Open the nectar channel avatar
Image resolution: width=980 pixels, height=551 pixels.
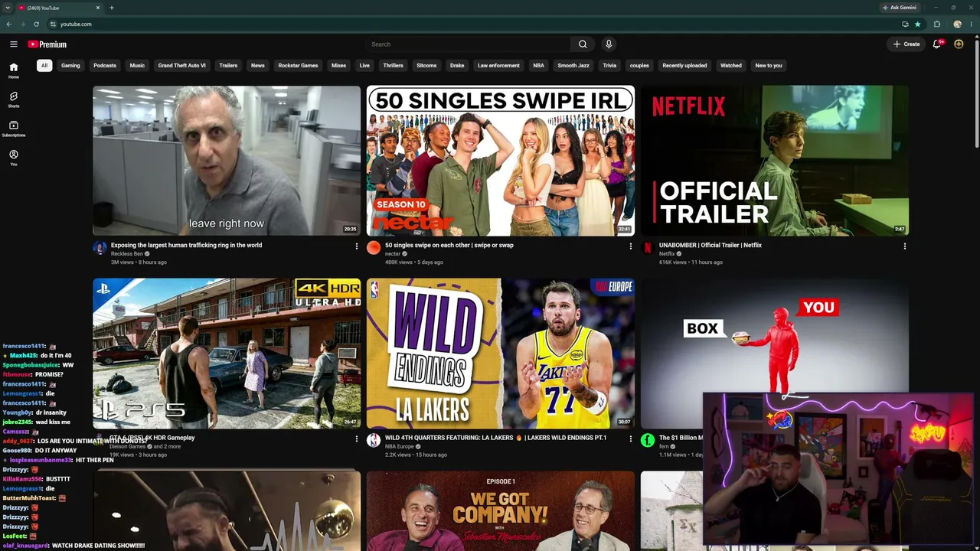click(x=374, y=247)
